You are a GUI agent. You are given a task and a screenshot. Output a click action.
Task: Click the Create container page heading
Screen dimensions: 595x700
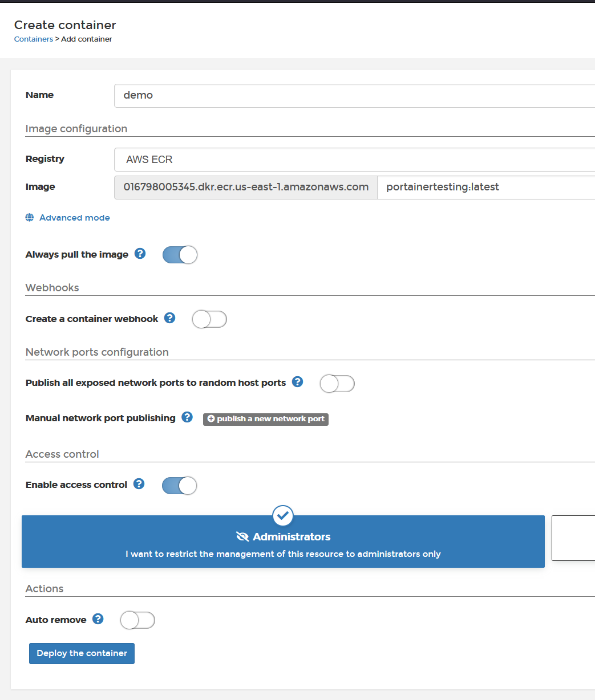click(65, 25)
